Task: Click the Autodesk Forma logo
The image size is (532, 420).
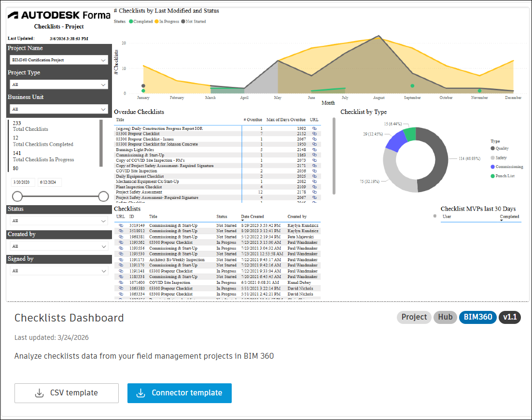Action: pos(59,15)
